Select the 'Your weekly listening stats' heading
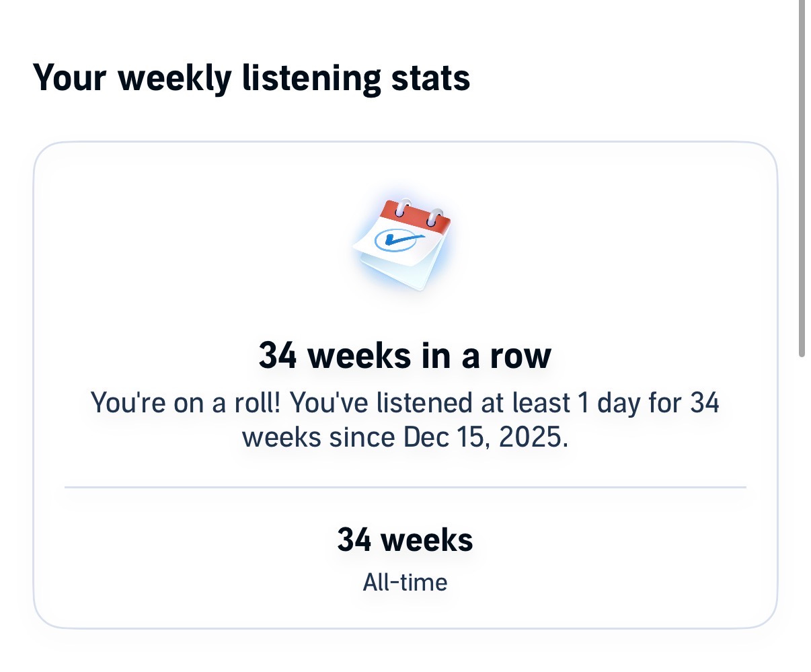Screen dimensions: 811x672 tap(252, 78)
